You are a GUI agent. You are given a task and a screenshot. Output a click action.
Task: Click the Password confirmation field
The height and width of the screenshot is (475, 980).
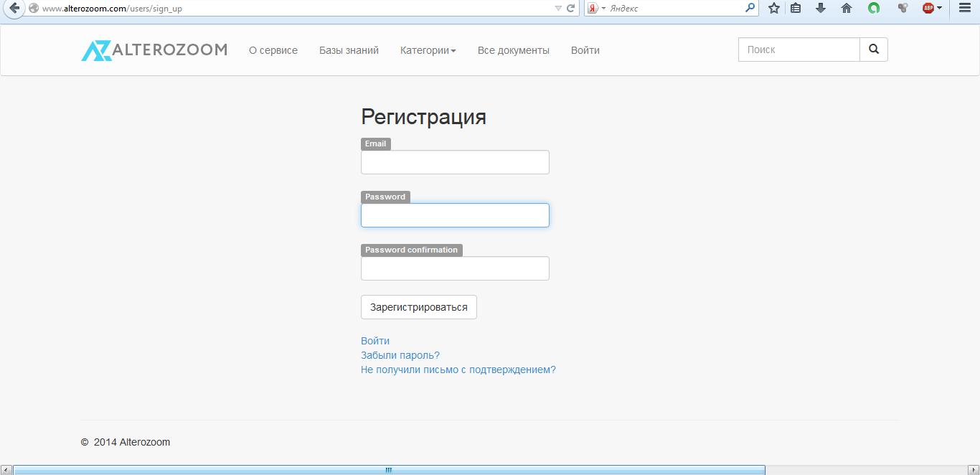click(x=455, y=268)
